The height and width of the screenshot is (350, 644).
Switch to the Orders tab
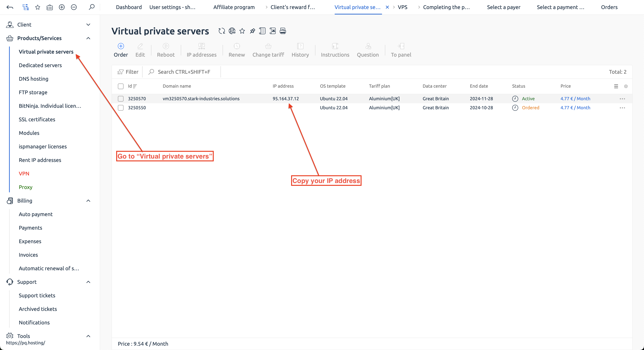pos(609,7)
